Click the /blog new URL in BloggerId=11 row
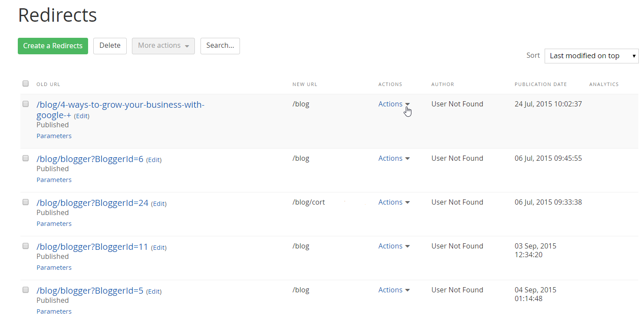 pos(301,246)
